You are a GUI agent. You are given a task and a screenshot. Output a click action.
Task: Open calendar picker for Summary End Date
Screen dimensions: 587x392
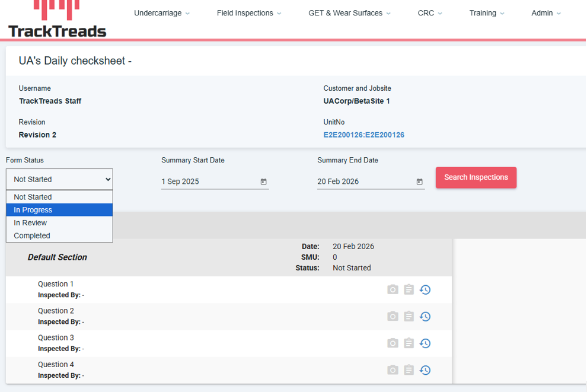(419, 181)
